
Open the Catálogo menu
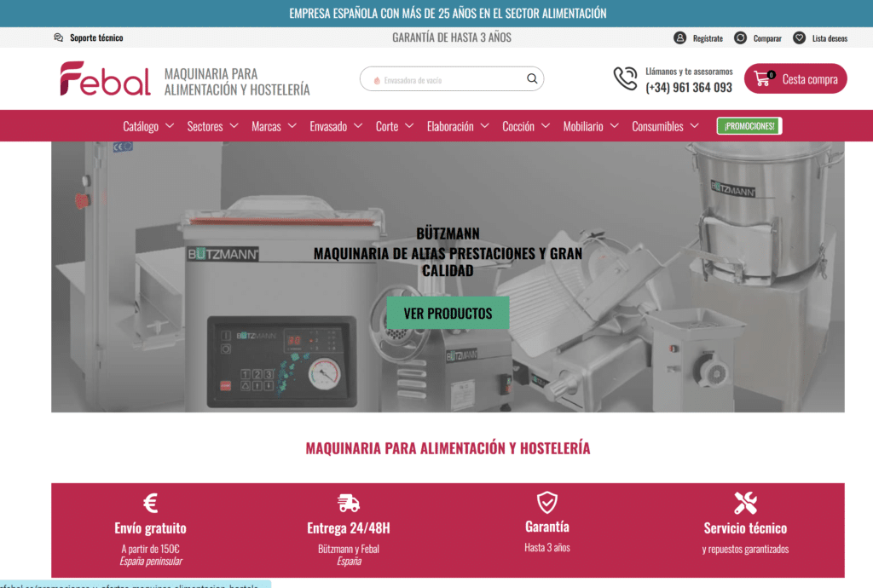click(x=141, y=126)
